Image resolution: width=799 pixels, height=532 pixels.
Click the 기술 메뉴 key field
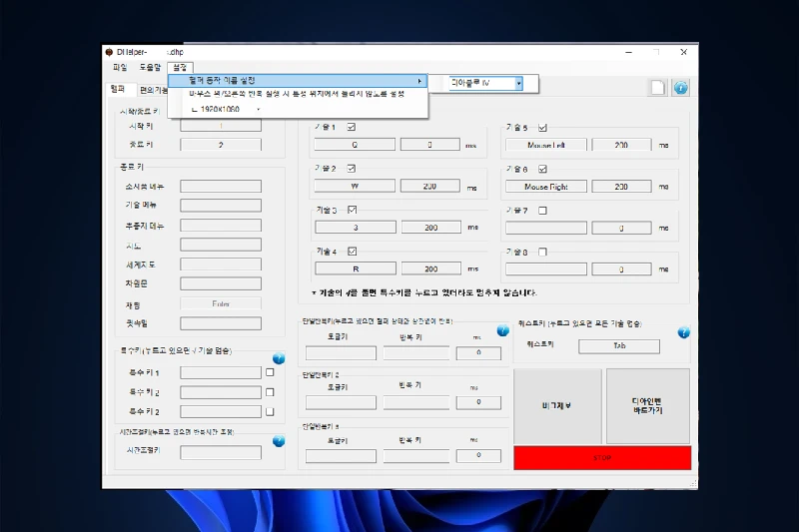coord(221,206)
